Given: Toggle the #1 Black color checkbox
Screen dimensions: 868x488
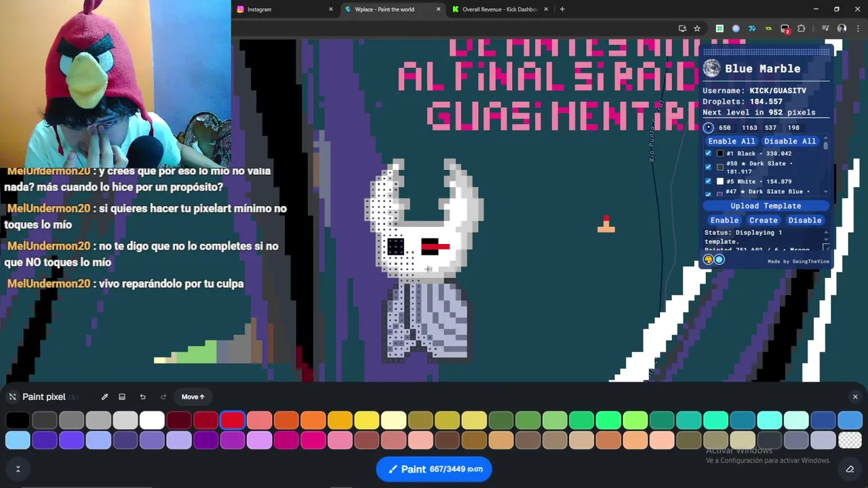Looking at the screenshot, I should click(709, 154).
